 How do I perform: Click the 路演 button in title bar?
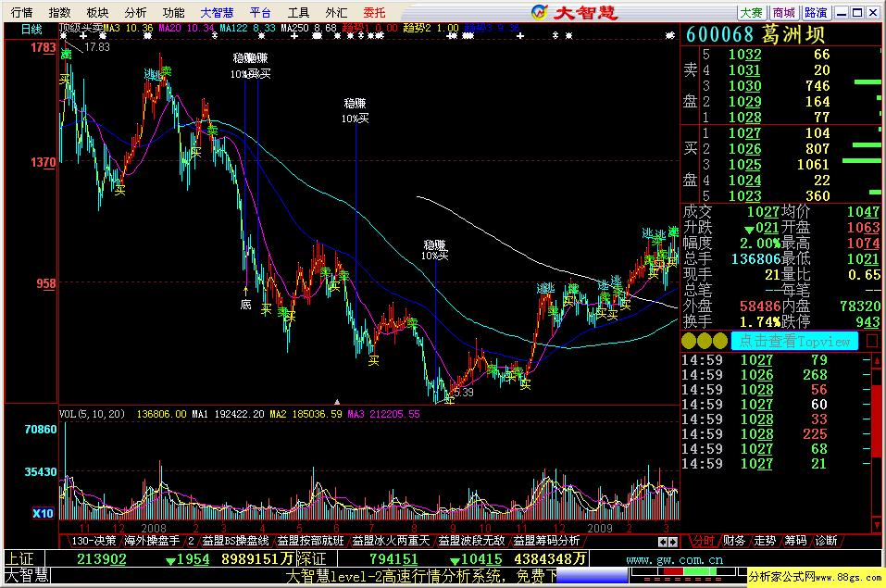pos(816,12)
